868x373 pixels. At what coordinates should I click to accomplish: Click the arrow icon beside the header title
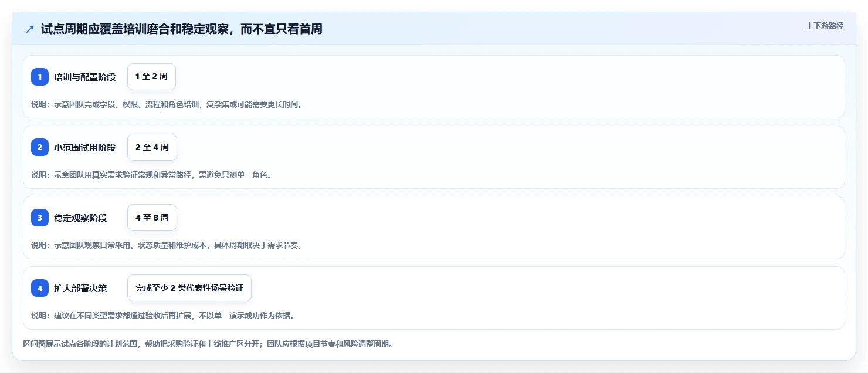point(30,29)
